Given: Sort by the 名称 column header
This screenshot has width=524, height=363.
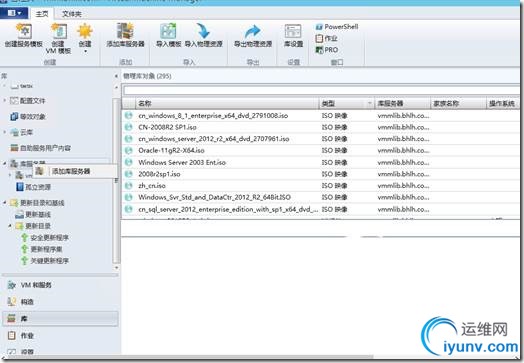Looking at the screenshot, I should pyautogui.click(x=227, y=104).
